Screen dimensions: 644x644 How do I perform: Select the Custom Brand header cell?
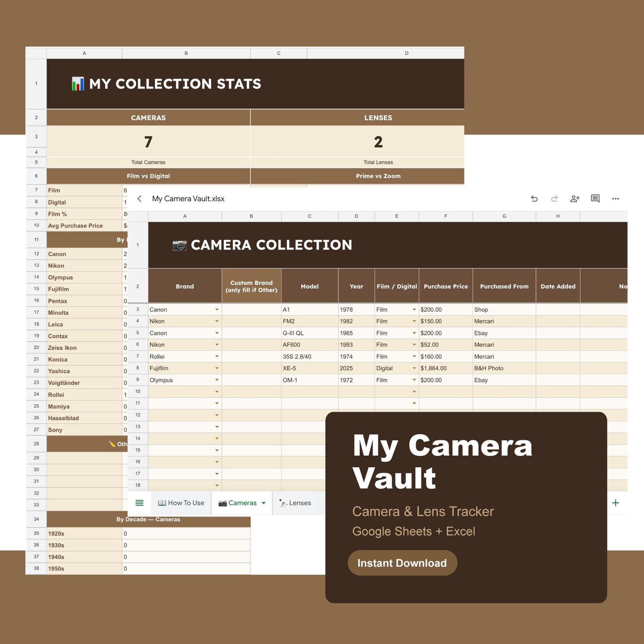251,286
